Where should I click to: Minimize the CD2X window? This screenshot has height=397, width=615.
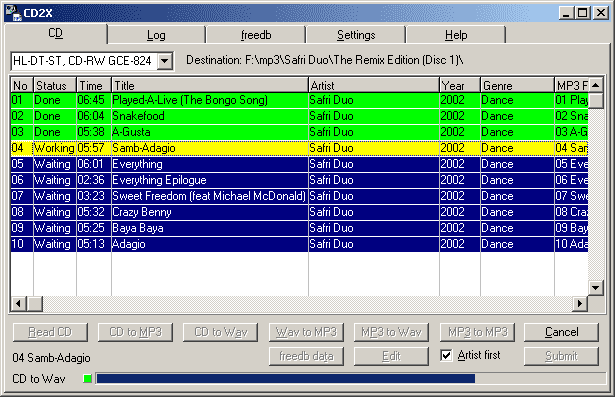[x=566, y=13]
